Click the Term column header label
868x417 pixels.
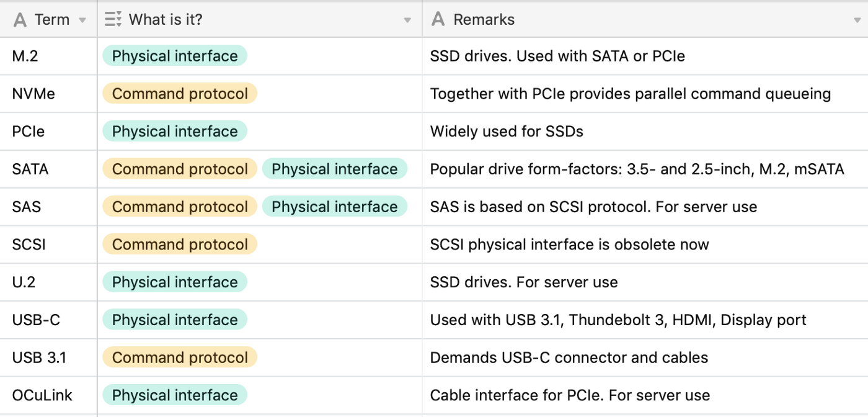click(52, 20)
